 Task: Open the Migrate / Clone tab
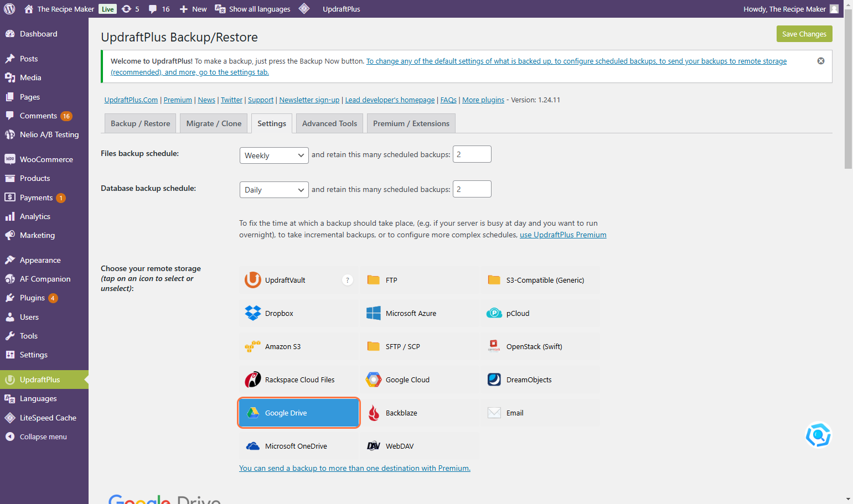tap(214, 123)
